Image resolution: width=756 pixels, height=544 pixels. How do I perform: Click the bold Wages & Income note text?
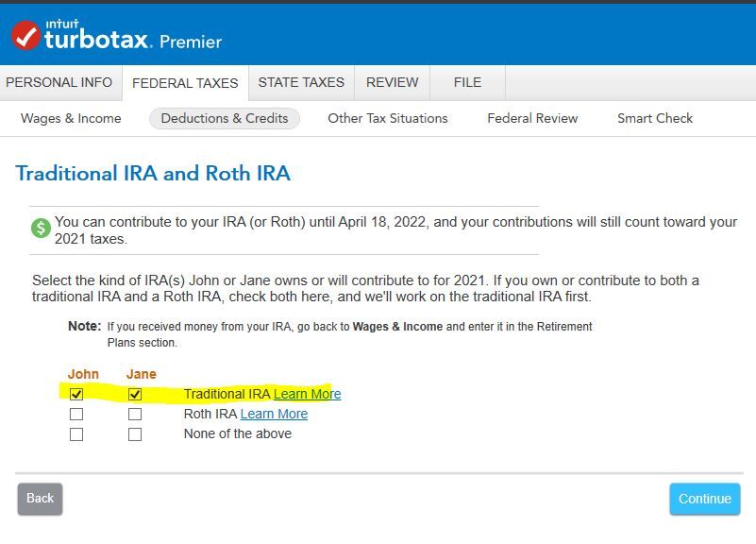click(397, 327)
